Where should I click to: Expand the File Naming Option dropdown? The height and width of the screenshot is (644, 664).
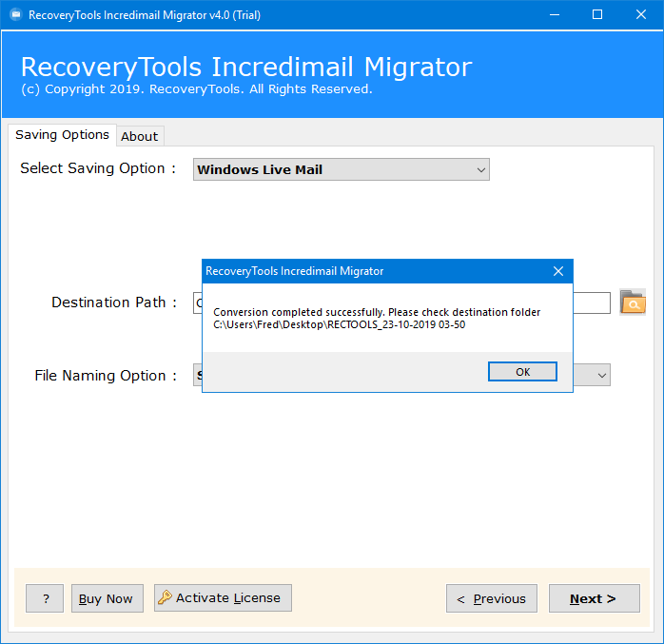601,375
